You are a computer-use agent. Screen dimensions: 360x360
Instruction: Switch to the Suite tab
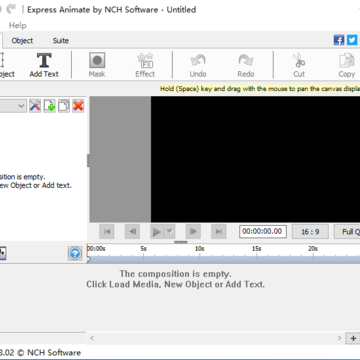(x=61, y=41)
